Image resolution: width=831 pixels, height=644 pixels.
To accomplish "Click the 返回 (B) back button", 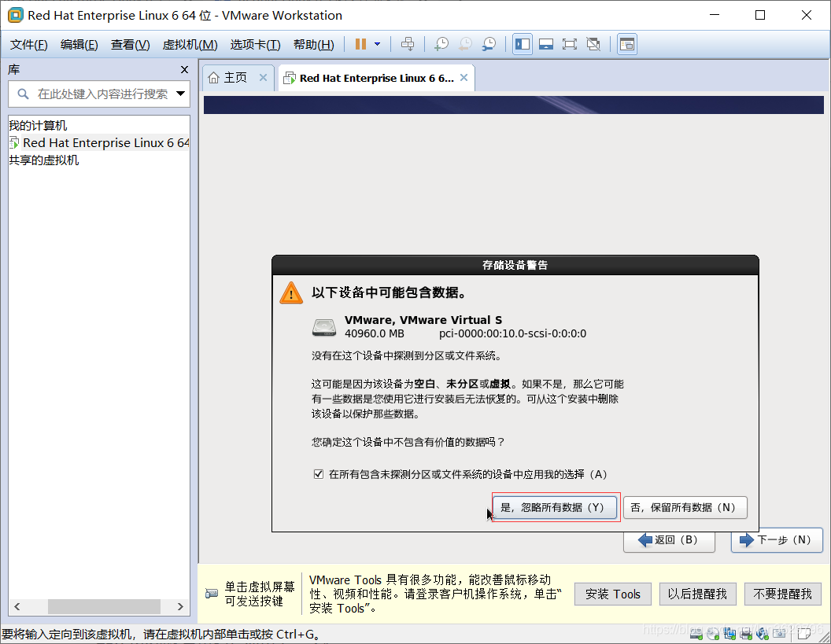I will point(670,540).
